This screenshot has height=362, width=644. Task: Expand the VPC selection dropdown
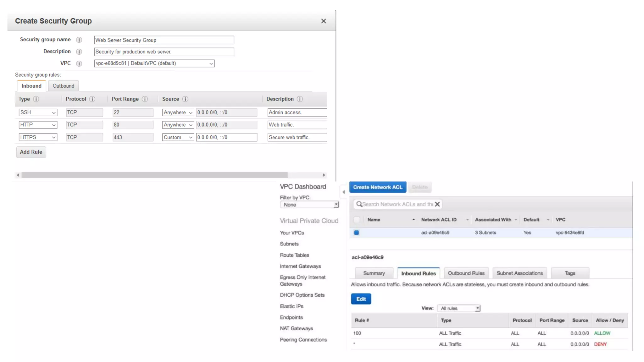point(154,63)
